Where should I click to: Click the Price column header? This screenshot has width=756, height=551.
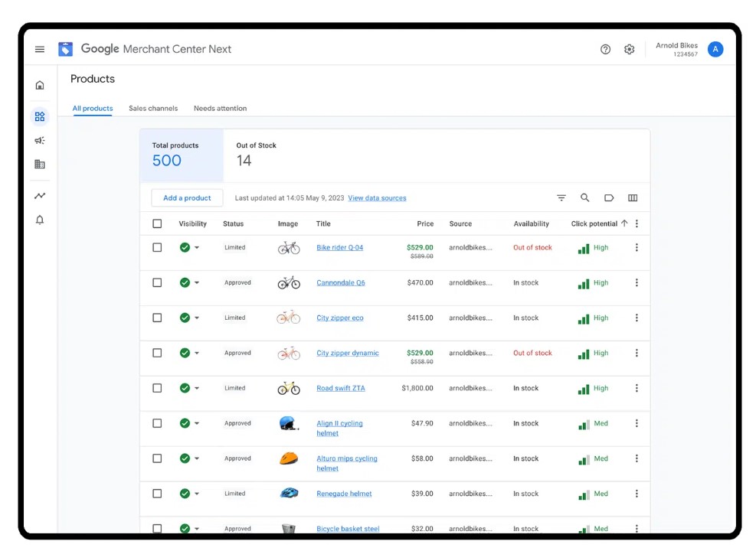[x=425, y=223]
